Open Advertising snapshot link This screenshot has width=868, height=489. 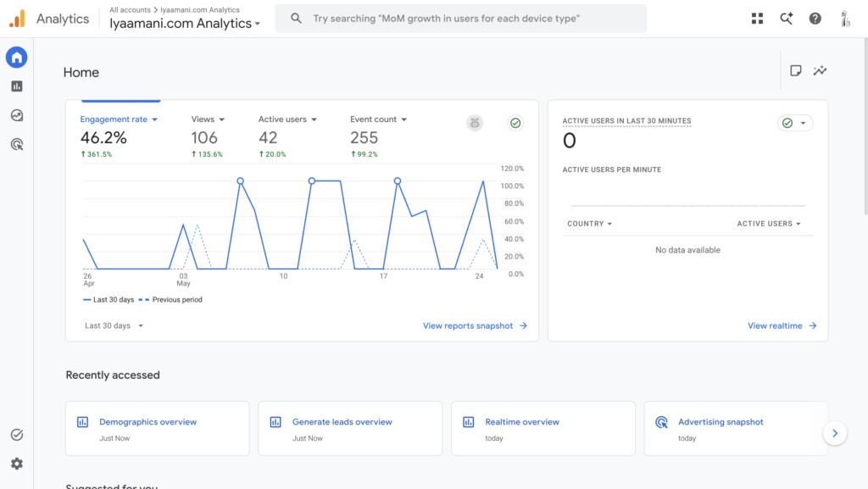[x=721, y=421]
